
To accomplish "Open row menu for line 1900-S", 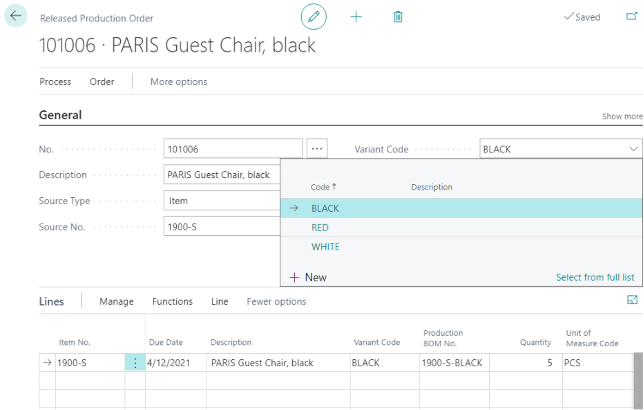I will (x=135, y=363).
